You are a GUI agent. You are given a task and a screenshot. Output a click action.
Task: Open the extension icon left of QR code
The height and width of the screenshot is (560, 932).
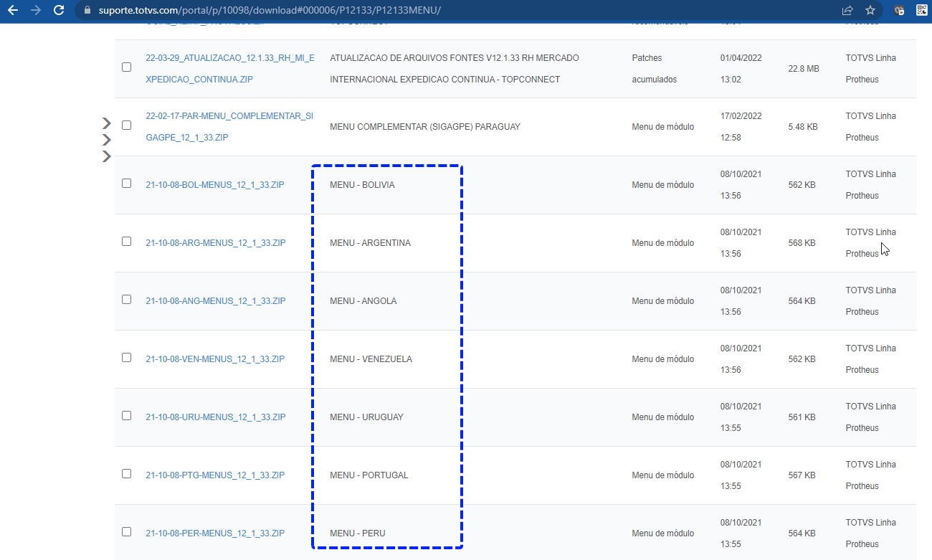tap(899, 11)
